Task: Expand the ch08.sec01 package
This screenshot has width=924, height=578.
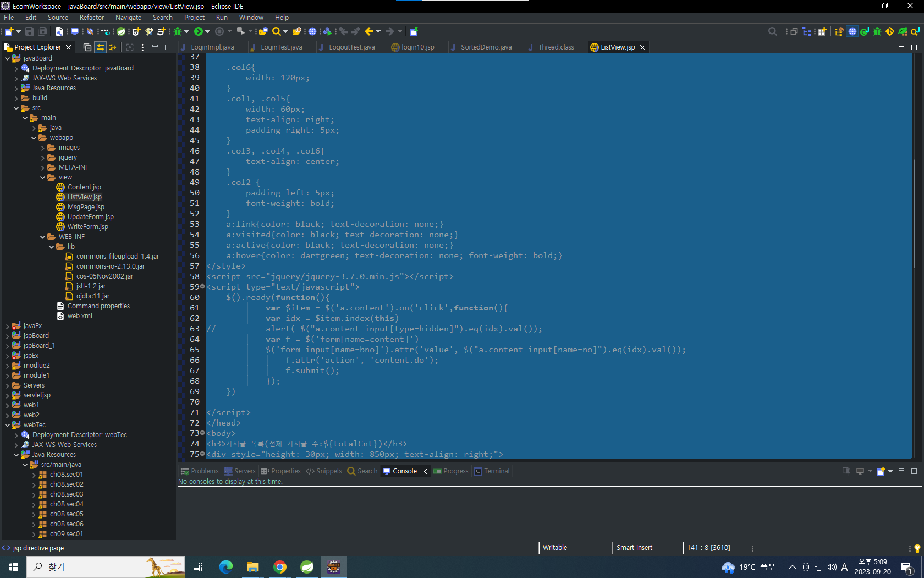Action: 34,475
